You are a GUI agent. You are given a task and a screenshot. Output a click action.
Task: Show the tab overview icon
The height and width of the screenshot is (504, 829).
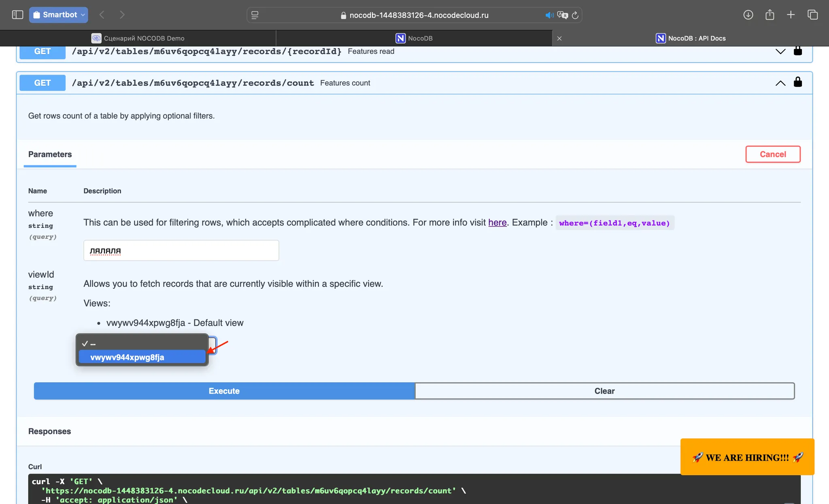[812, 15]
